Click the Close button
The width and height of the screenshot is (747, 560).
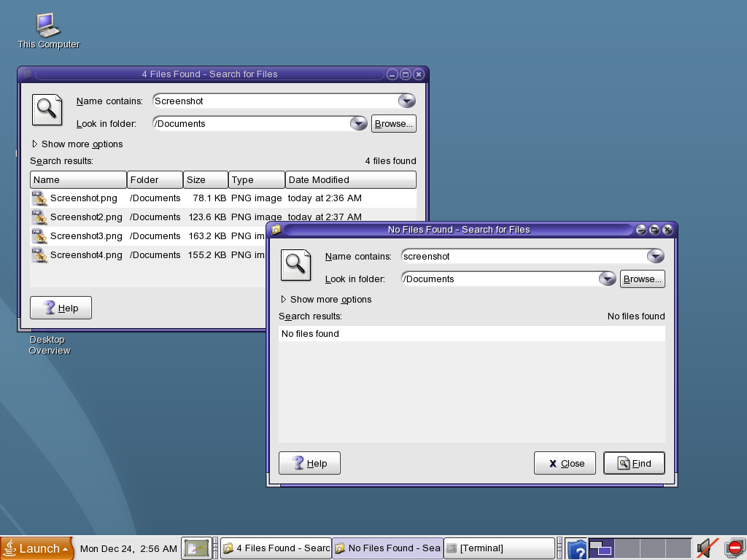[x=565, y=463]
